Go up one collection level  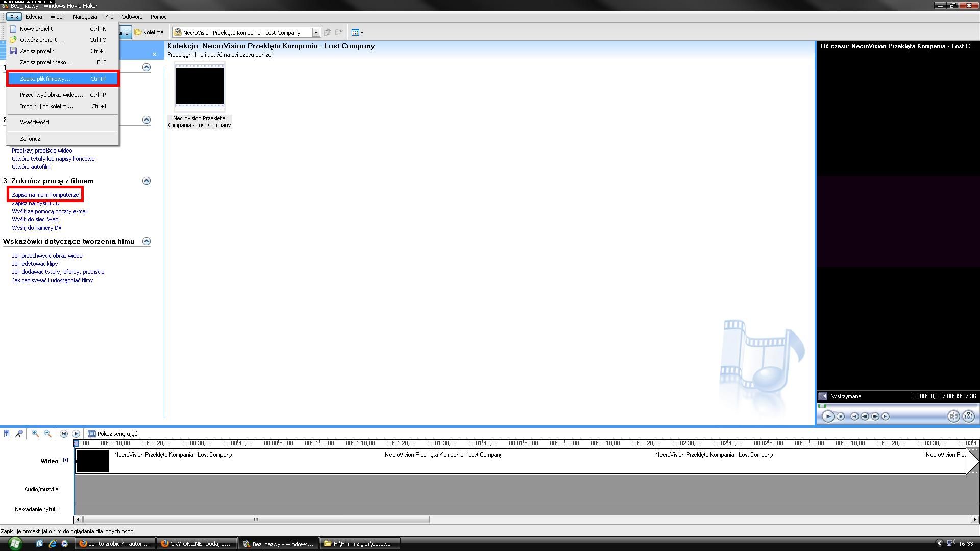click(327, 32)
